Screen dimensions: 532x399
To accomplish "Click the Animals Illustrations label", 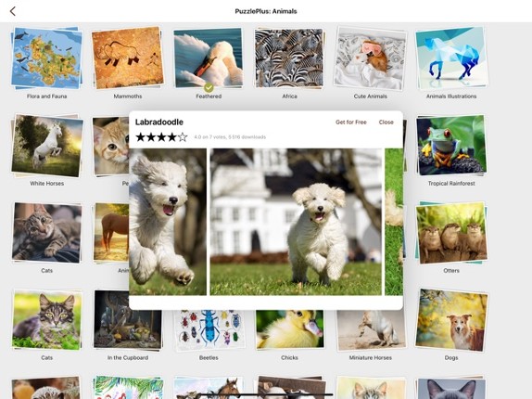I will point(451,97).
